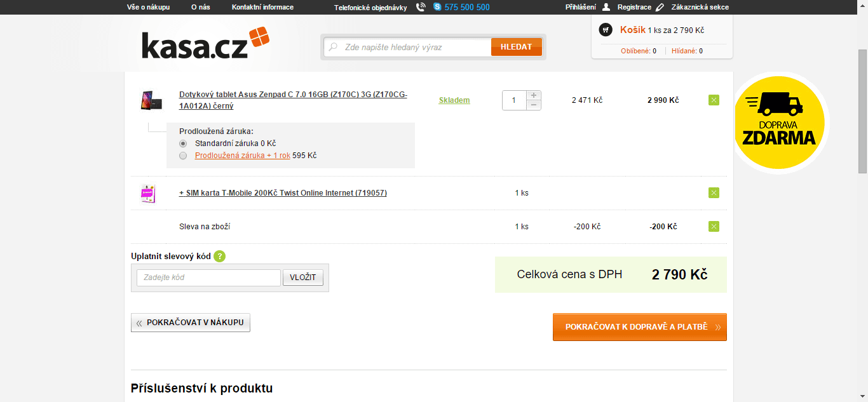The image size is (868, 402).
Task: Go to Přihlášení login link
Action: [x=581, y=7]
